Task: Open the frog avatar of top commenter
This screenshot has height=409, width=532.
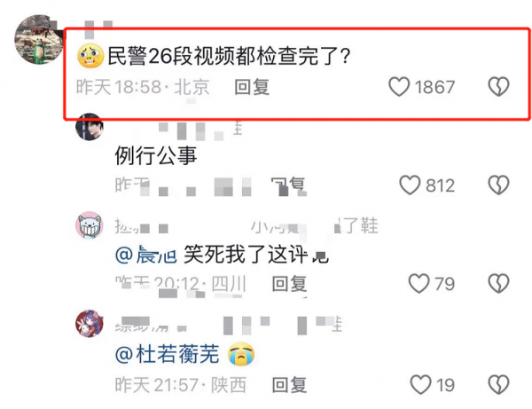Action: click(x=39, y=39)
